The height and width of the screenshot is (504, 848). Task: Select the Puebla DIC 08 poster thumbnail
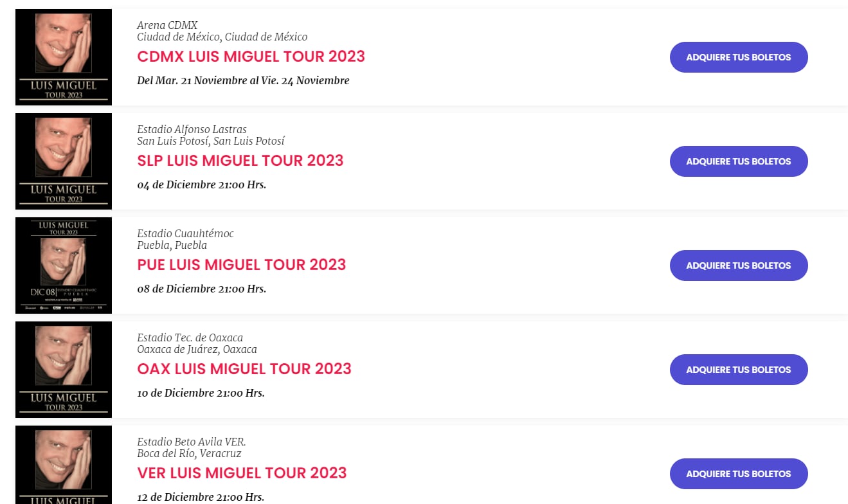64,265
